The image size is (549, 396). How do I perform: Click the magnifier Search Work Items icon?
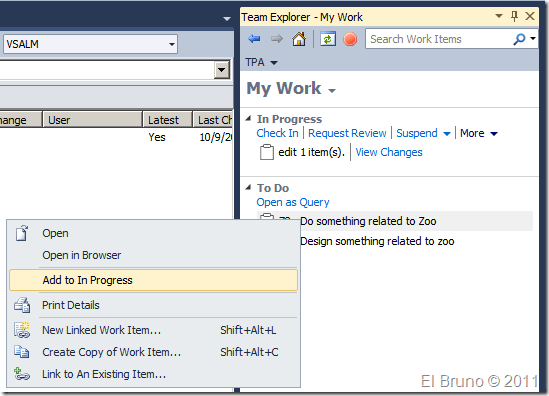519,39
